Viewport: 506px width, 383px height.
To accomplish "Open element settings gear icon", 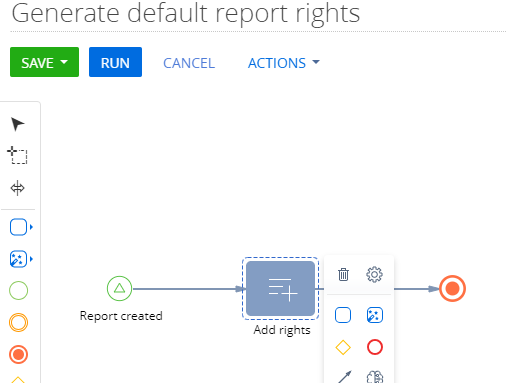I will tap(374, 274).
